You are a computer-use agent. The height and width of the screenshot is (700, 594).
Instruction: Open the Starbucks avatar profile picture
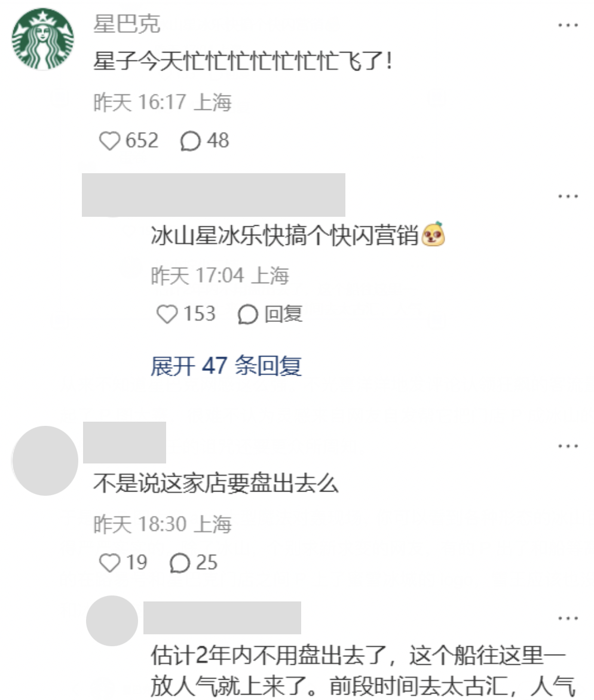[x=43, y=39]
